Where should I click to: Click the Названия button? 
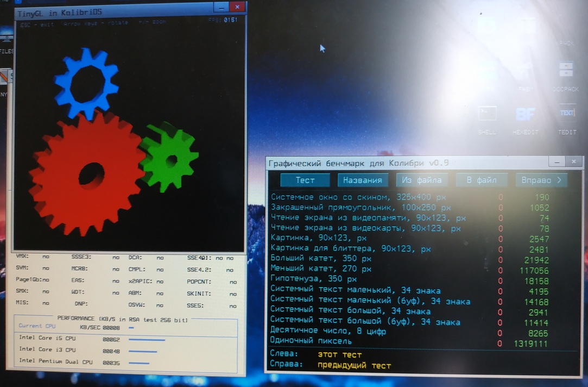pyautogui.click(x=363, y=180)
